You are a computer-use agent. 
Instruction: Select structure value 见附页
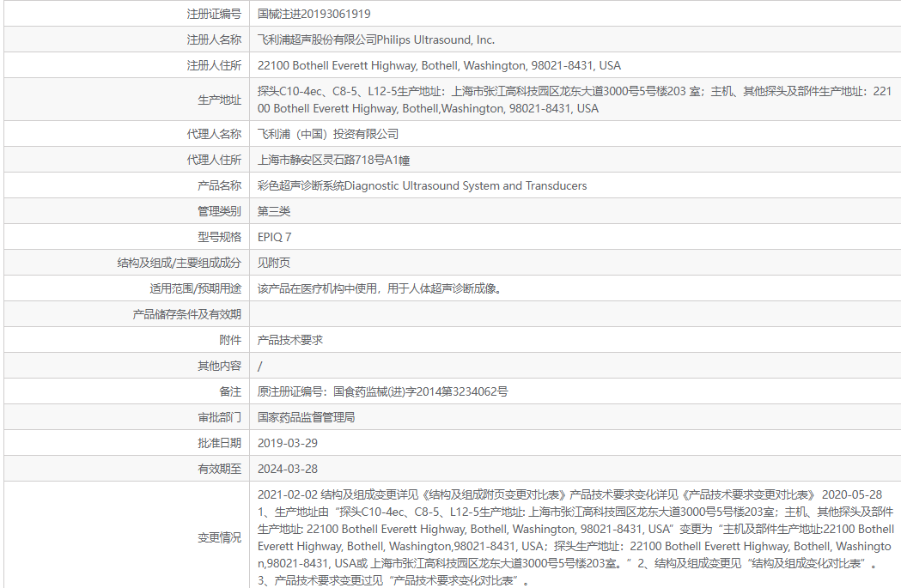[x=273, y=263]
